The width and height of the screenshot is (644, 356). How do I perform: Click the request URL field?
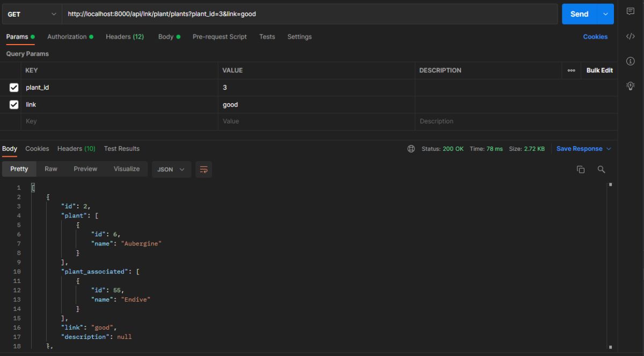pyautogui.click(x=310, y=14)
